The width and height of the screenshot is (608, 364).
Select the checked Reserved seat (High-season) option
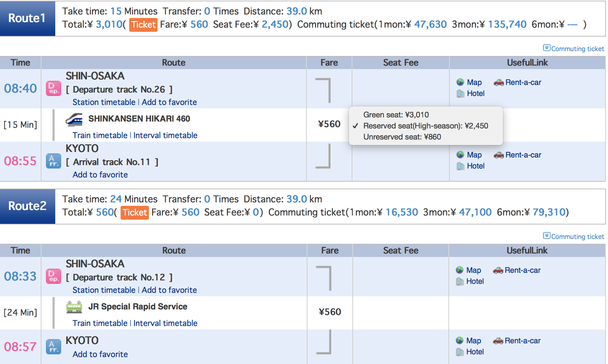pyautogui.click(x=426, y=126)
